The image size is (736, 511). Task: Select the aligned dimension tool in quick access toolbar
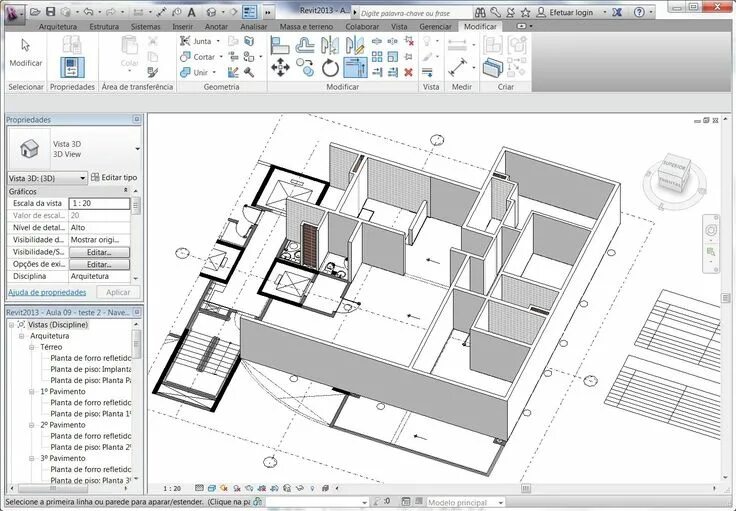[161, 12]
